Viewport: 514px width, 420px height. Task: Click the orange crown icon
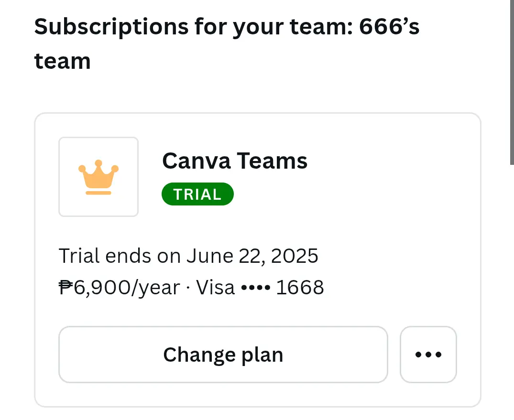(x=98, y=177)
